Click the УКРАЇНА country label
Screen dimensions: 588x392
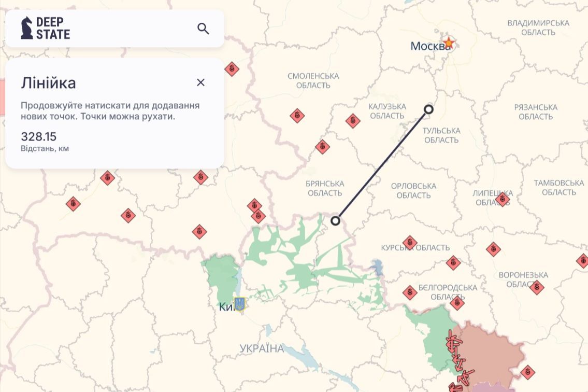click(262, 348)
